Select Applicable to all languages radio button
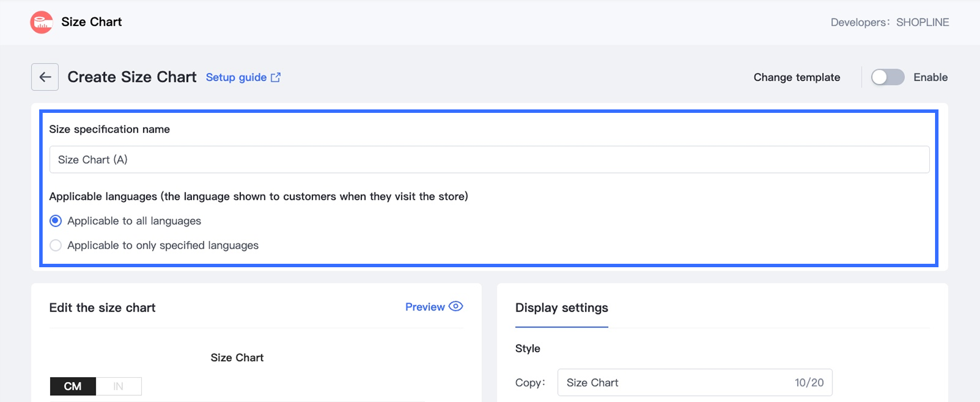Viewport: 980px width, 402px height. (x=56, y=221)
